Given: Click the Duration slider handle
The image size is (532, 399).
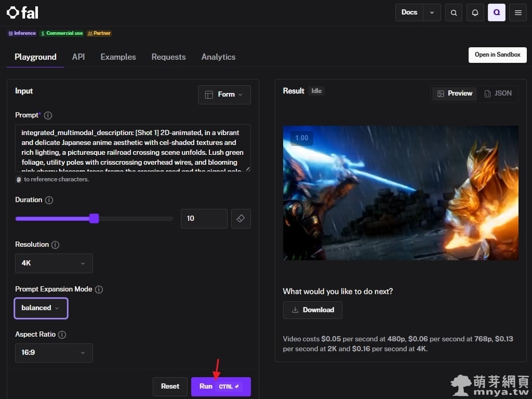Looking at the screenshot, I should pos(94,219).
